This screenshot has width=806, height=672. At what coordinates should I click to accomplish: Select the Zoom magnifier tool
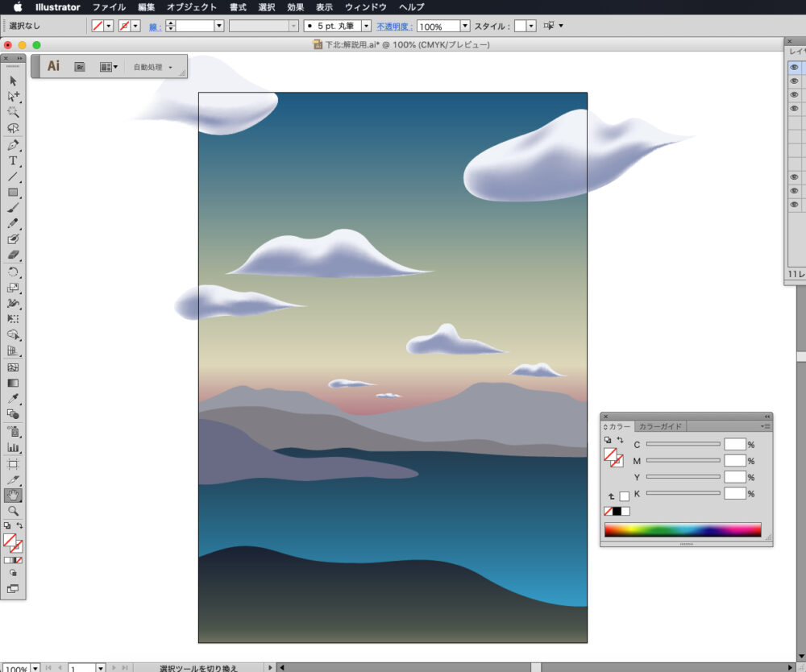click(x=13, y=511)
